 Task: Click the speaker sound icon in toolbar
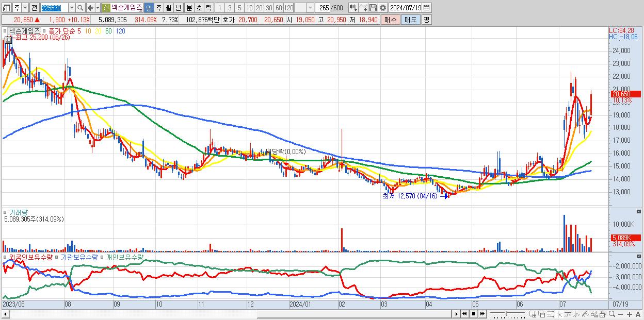[x=90, y=8]
